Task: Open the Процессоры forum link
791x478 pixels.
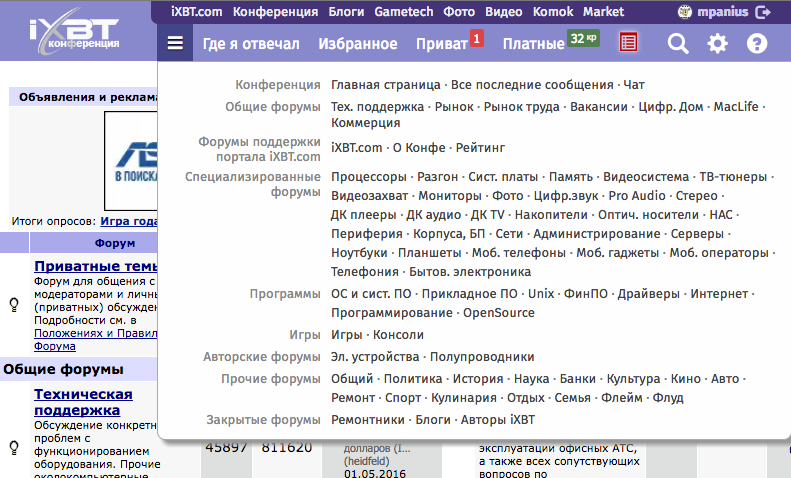Action: [363, 176]
